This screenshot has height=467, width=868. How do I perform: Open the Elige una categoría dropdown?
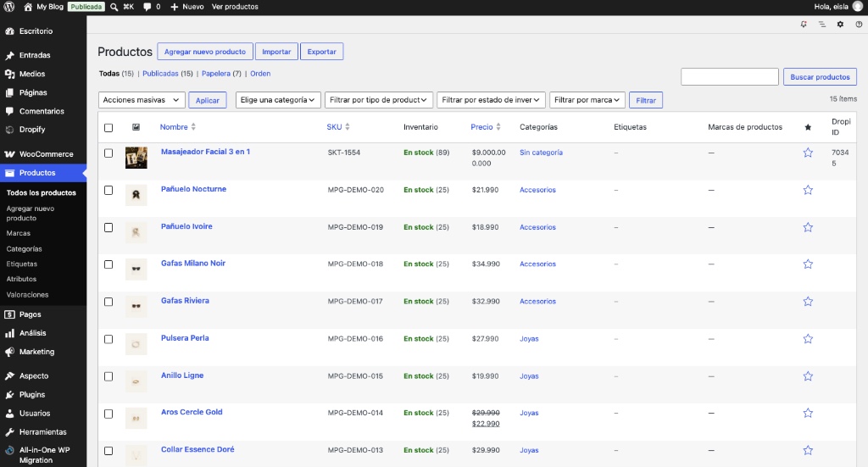coord(278,100)
